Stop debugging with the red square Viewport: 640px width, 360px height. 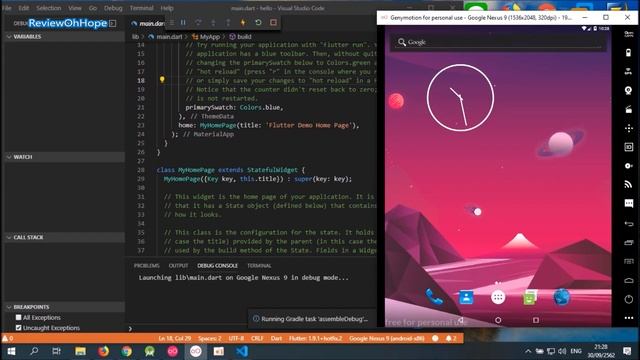pyautogui.click(x=273, y=23)
